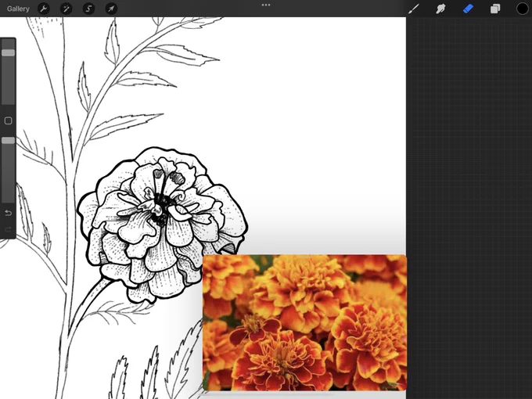Tap the inked marigold flower drawing
Viewport: 532px width, 399px height.
point(162,225)
